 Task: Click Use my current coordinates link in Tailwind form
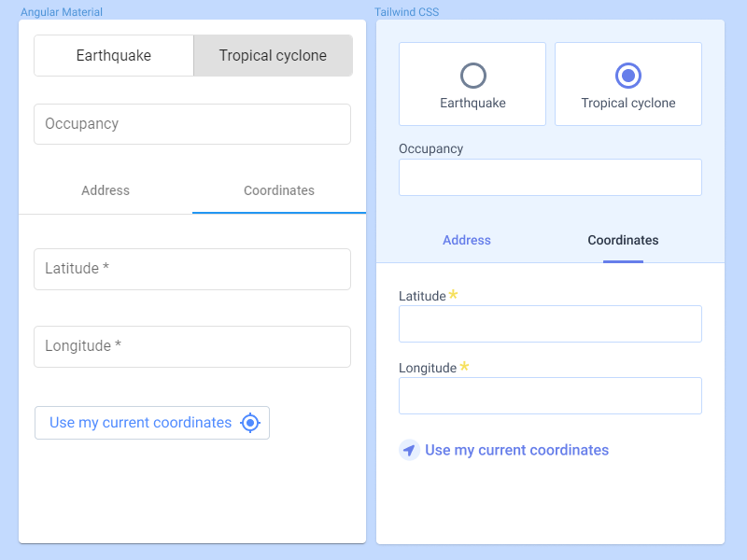click(516, 450)
